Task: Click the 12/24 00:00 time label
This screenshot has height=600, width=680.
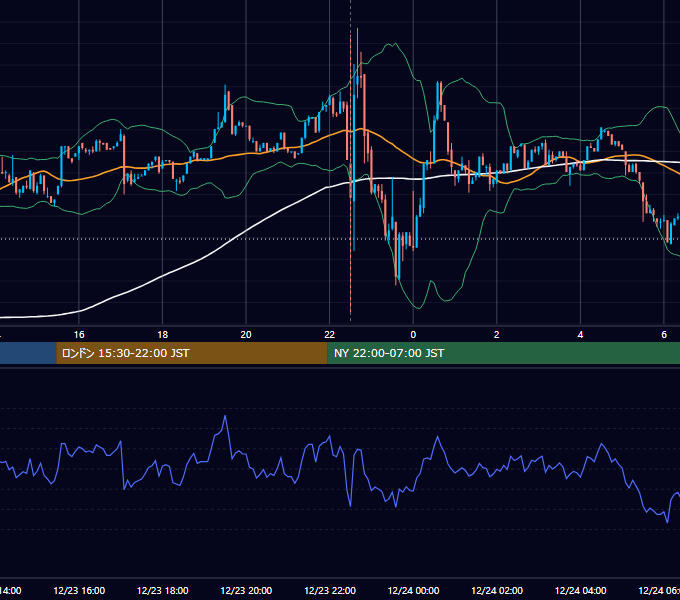Action: (413, 590)
